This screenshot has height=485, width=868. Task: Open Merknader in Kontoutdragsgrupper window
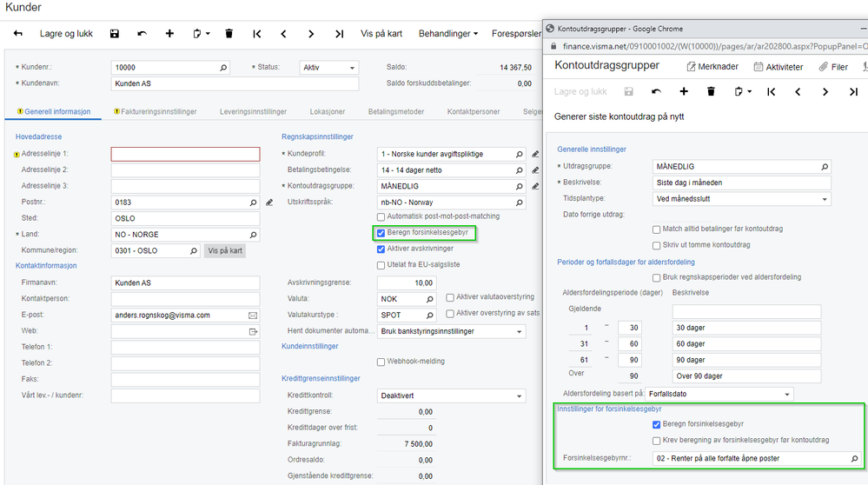pos(712,67)
